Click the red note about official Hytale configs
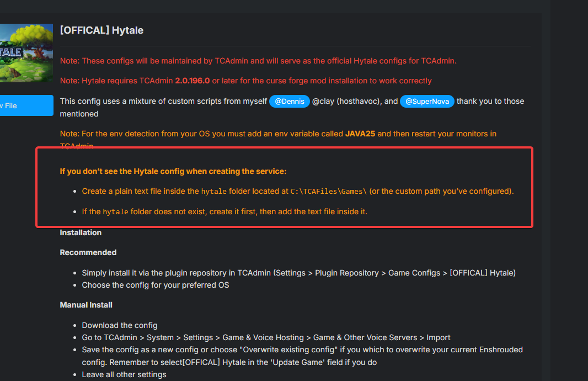 (258, 61)
